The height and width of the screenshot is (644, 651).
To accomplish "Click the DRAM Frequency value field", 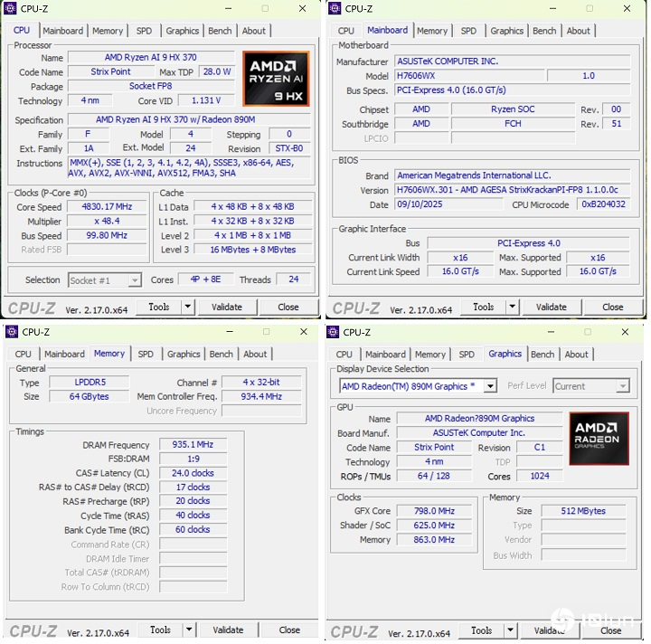I will tap(193, 445).
